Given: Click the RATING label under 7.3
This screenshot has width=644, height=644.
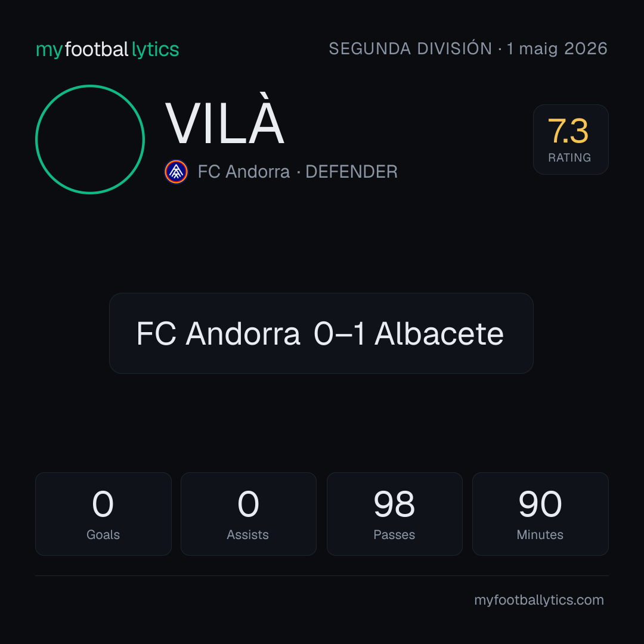Looking at the screenshot, I should [x=569, y=157].
